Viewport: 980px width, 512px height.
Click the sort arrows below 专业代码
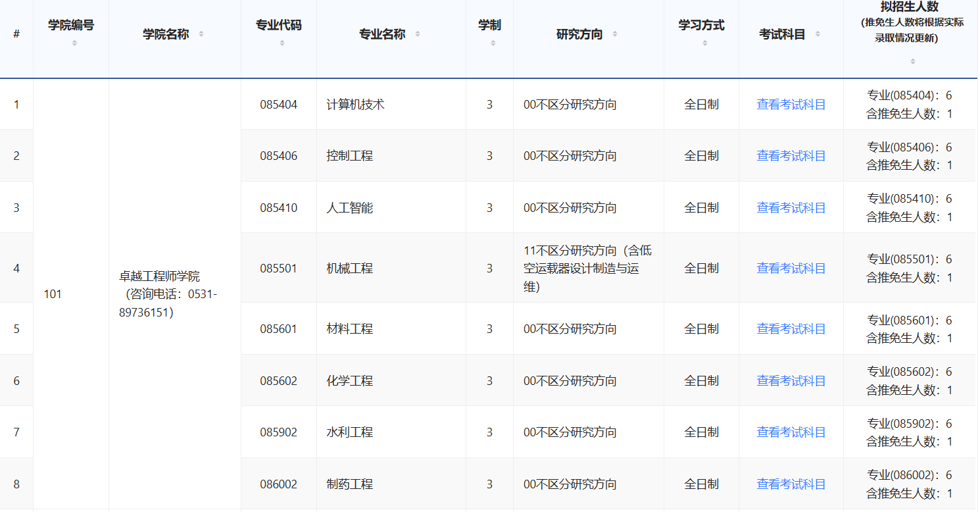coord(282,43)
